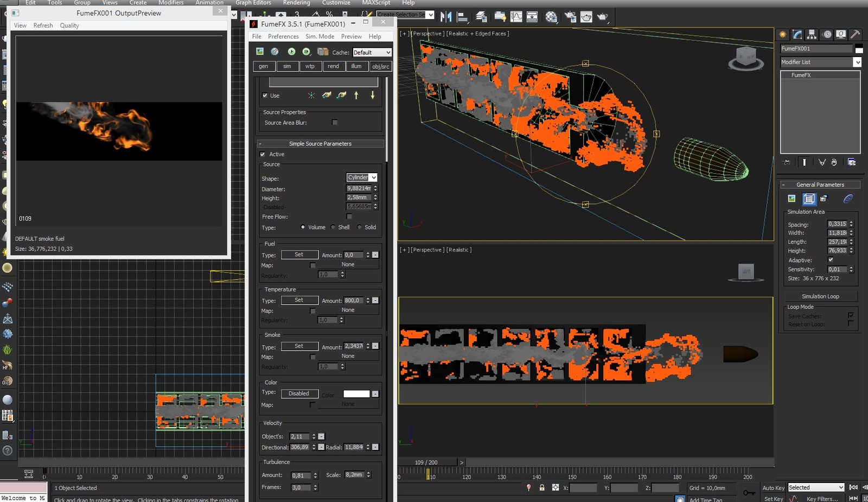Open Quality menu in OutputPreview window
This screenshot has width=868, height=502.
pos(69,26)
